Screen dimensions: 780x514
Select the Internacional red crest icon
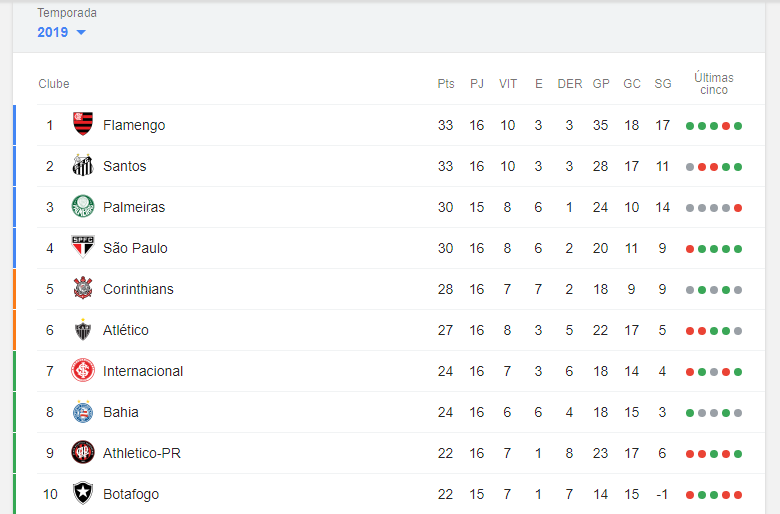click(83, 370)
